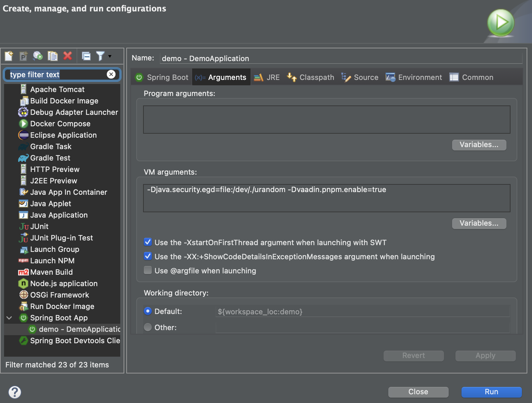Click the Apply button
The height and width of the screenshot is (403, 532).
tap(486, 356)
